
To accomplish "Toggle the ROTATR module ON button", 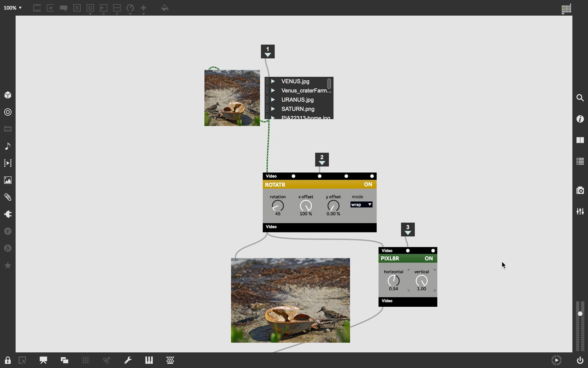I will pyautogui.click(x=368, y=184).
